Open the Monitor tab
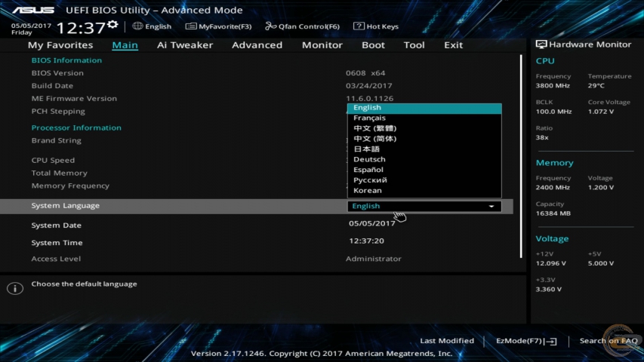Viewport: 644px width, 362px height. [x=322, y=44]
